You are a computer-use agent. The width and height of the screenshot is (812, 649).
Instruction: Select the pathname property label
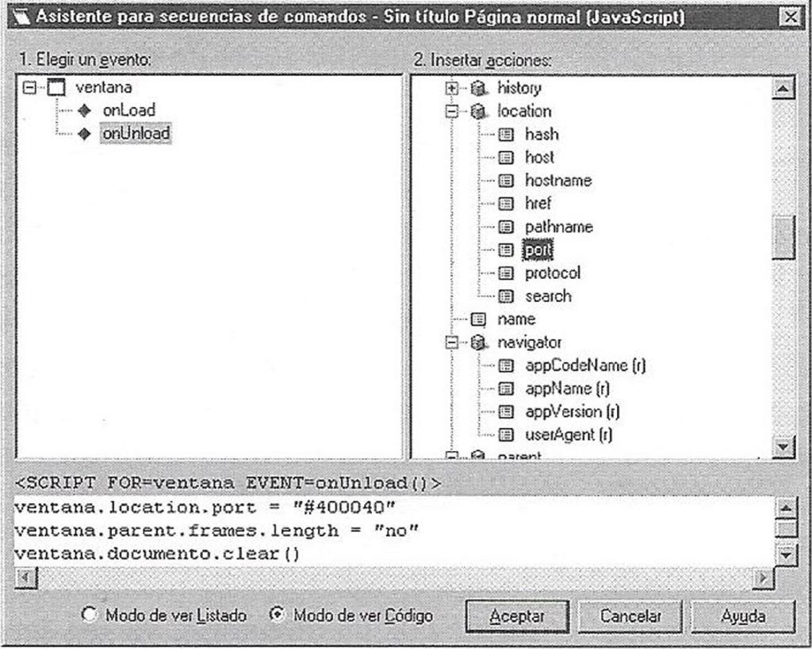(559, 227)
